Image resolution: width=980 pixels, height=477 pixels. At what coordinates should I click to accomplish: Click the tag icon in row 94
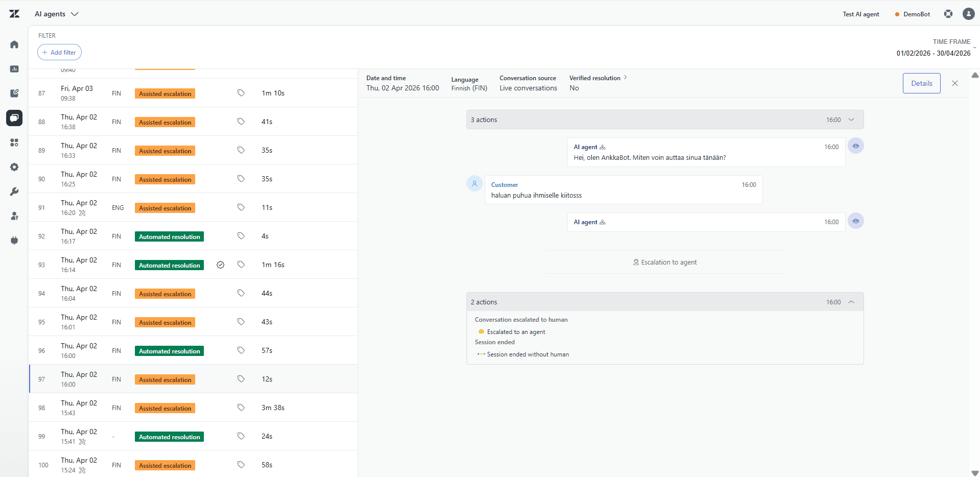point(241,293)
